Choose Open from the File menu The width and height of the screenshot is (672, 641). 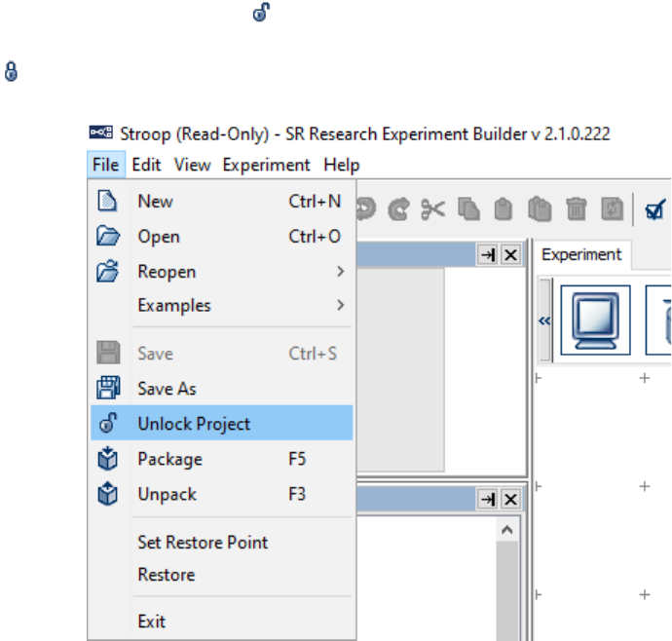(x=222, y=237)
